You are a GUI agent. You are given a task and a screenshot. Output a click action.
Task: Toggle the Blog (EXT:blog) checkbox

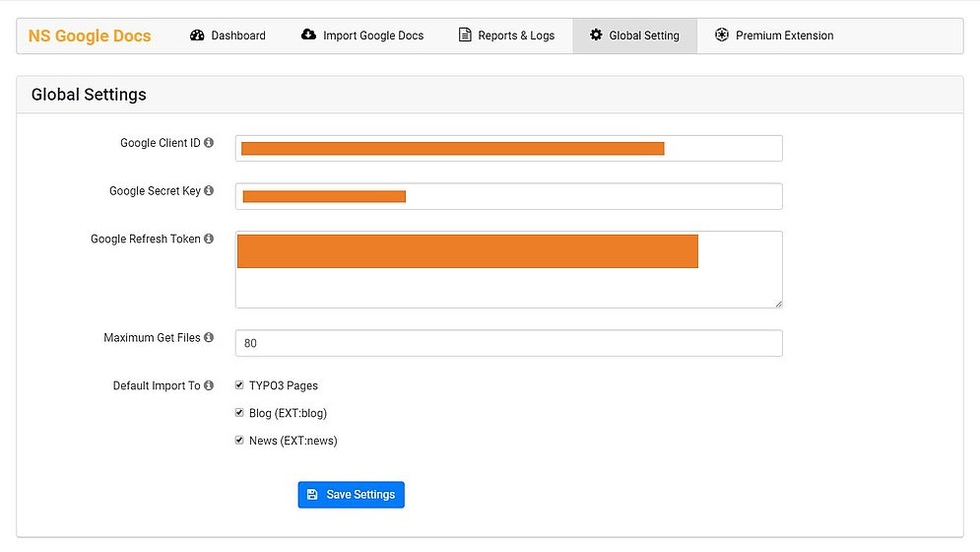point(239,413)
